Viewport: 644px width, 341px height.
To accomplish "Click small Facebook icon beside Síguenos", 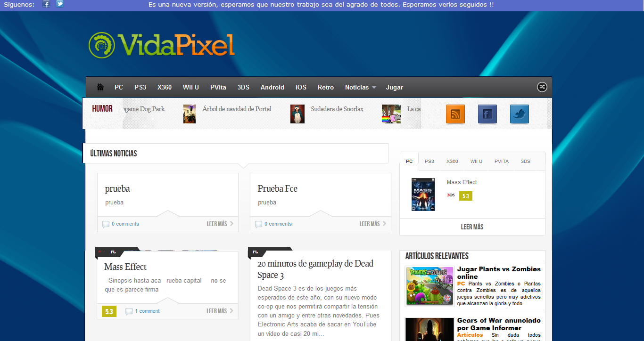I will [x=46, y=4].
